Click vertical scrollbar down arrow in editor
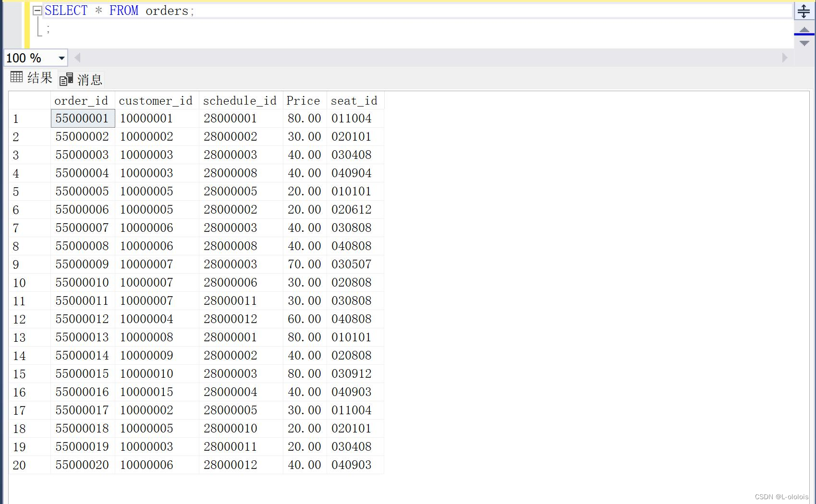Image resolution: width=816 pixels, height=504 pixels. (804, 43)
